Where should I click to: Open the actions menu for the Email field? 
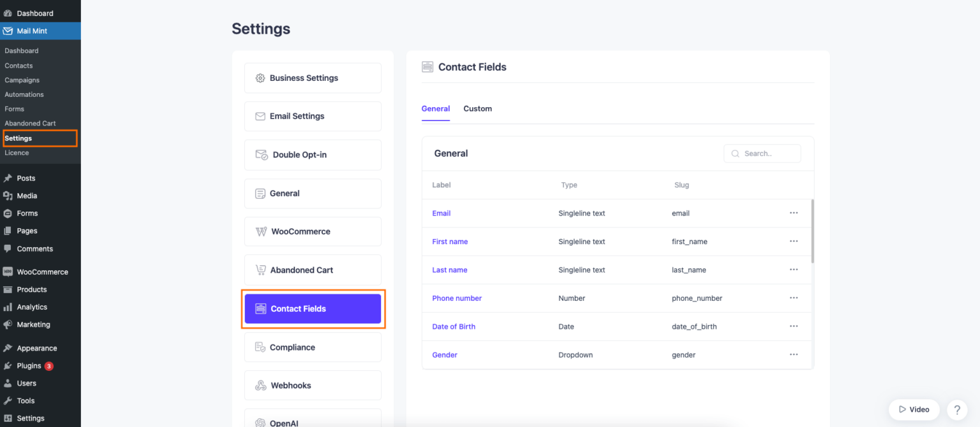pos(794,213)
